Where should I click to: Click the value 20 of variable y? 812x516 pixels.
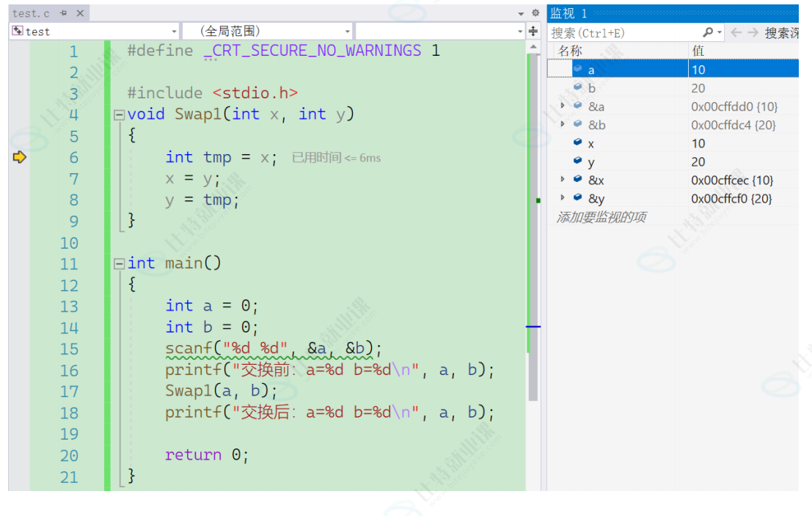pyautogui.click(x=698, y=162)
